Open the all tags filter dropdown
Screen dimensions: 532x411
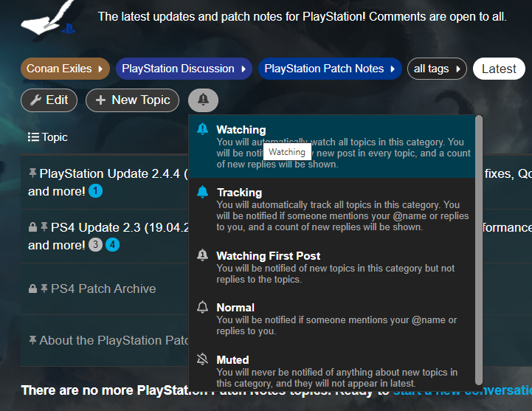(x=437, y=69)
